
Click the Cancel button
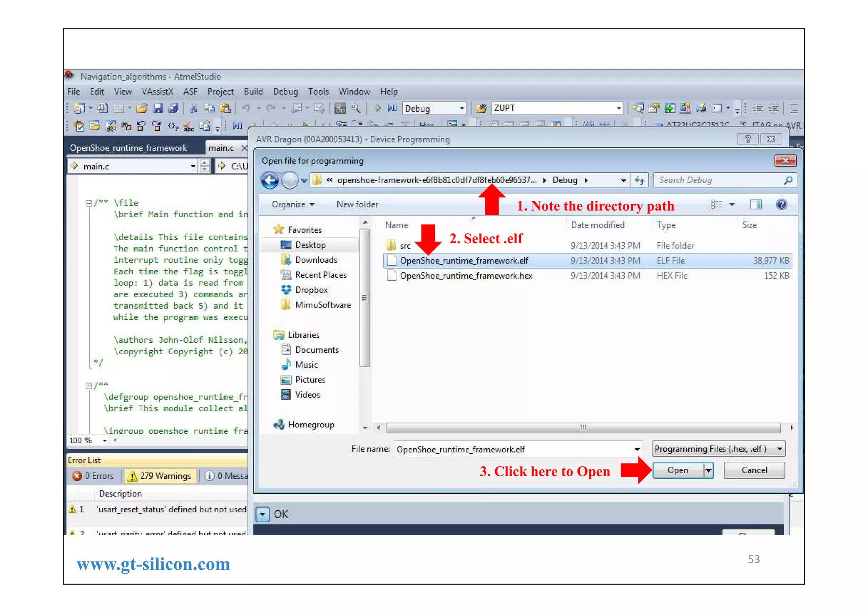coord(754,470)
